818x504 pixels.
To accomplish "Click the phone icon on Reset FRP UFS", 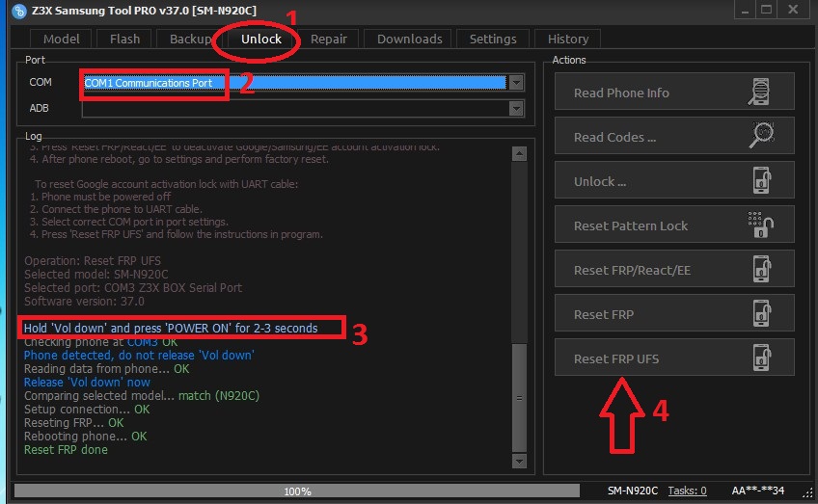I will tap(762, 358).
